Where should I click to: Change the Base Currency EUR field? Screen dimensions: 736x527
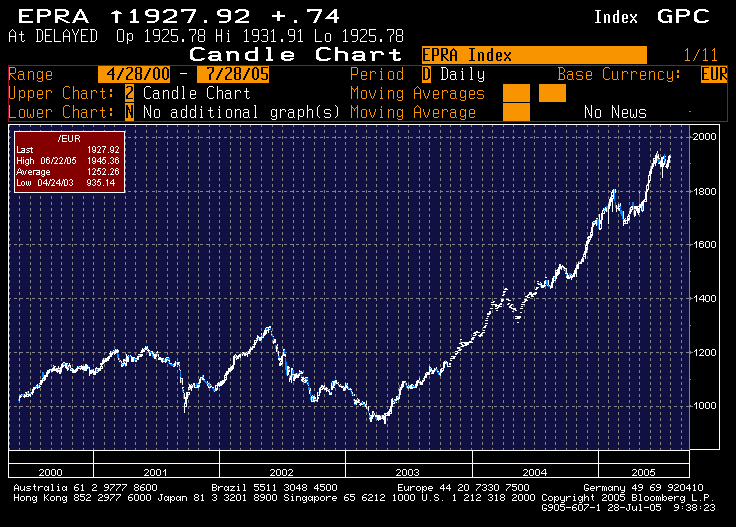coord(714,74)
